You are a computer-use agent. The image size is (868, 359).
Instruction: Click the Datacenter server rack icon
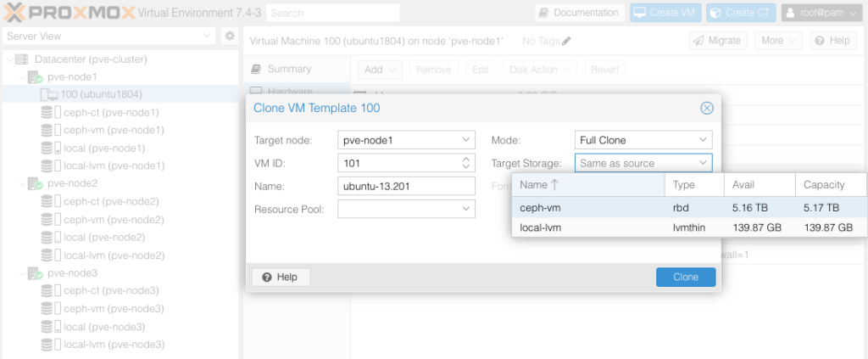tap(21, 59)
